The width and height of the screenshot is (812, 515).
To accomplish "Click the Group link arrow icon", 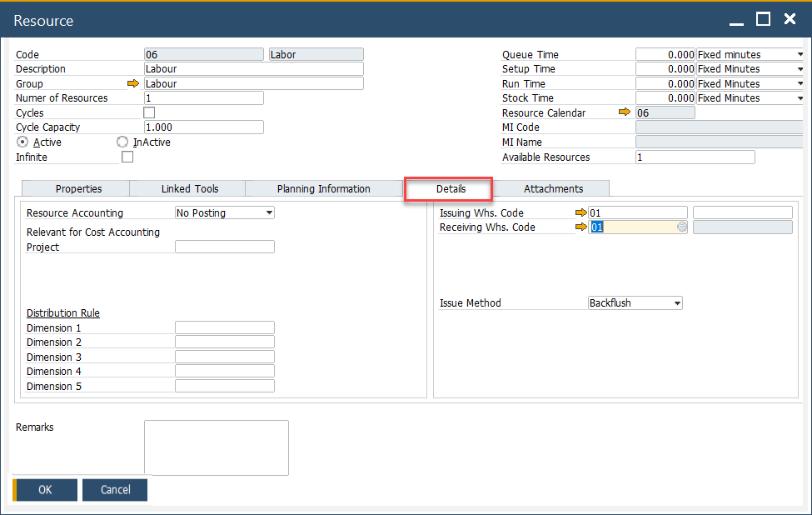I will [132, 83].
